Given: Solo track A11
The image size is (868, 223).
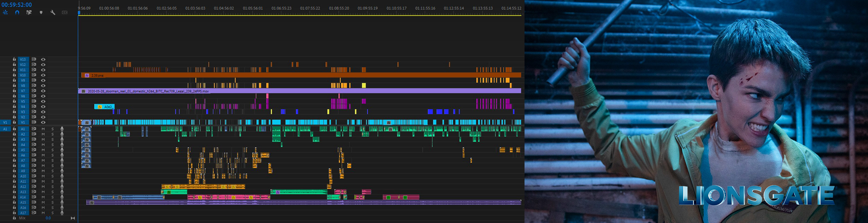Looking at the screenshot, I should coord(53,181).
